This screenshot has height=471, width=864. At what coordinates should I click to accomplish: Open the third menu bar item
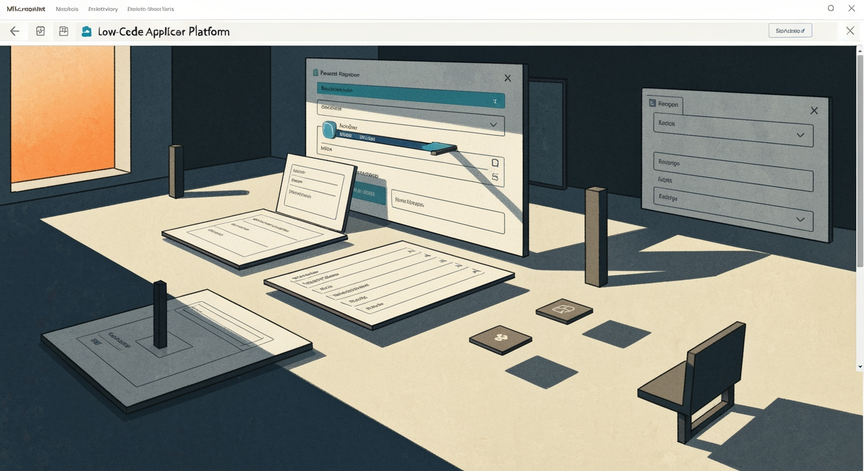coord(150,9)
